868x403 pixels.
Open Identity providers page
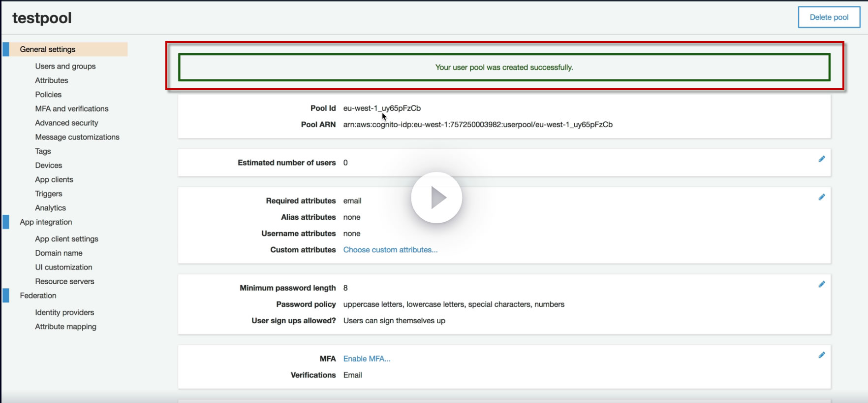[64, 312]
